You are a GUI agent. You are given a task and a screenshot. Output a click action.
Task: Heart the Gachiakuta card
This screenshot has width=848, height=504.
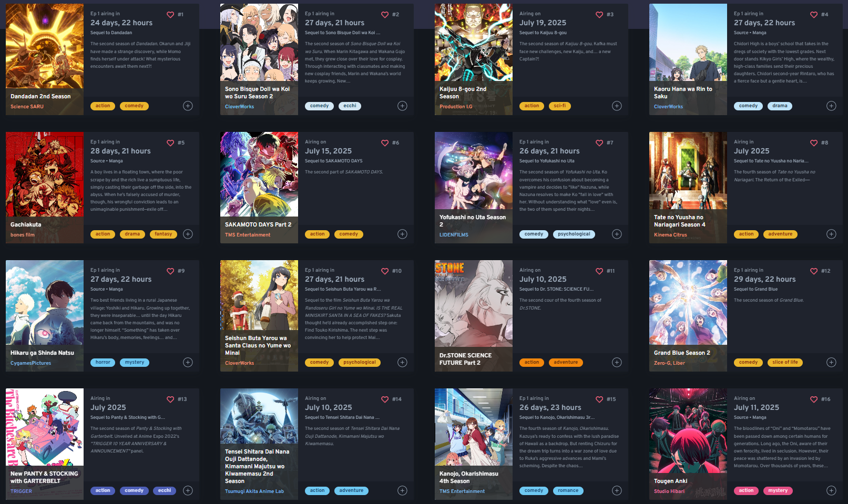pyautogui.click(x=170, y=143)
